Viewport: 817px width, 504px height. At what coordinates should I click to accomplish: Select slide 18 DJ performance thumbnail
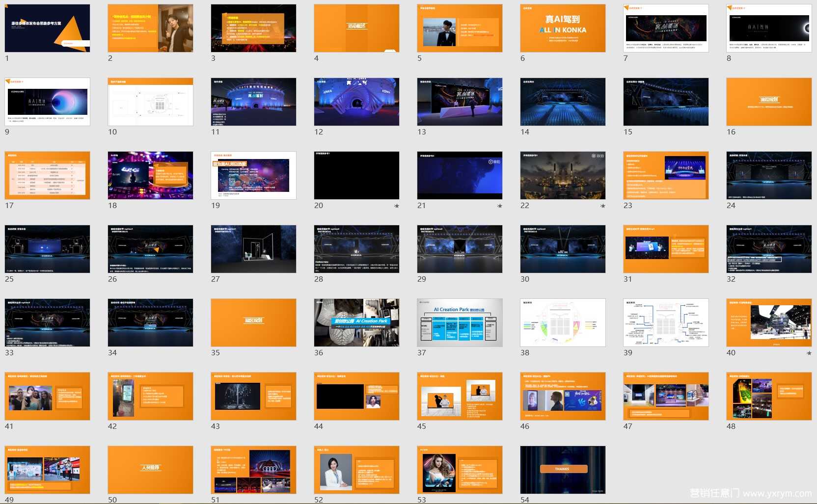pyautogui.click(x=150, y=175)
